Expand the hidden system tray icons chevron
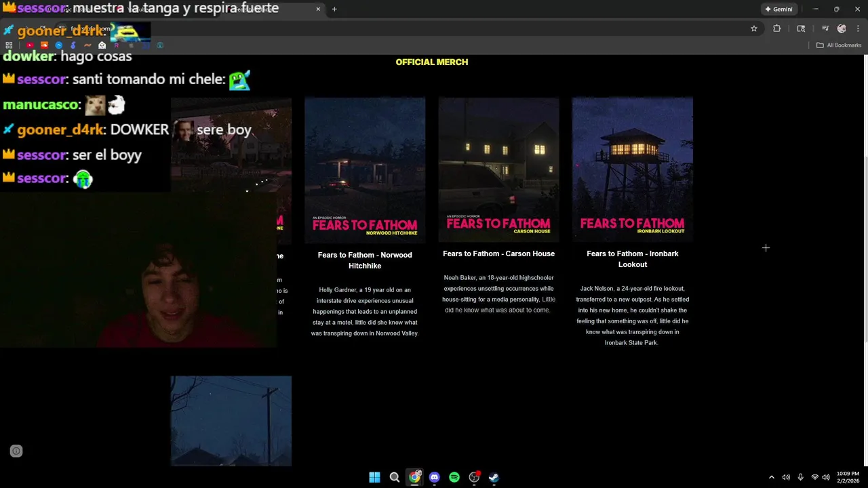This screenshot has width=868, height=488. [771, 477]
